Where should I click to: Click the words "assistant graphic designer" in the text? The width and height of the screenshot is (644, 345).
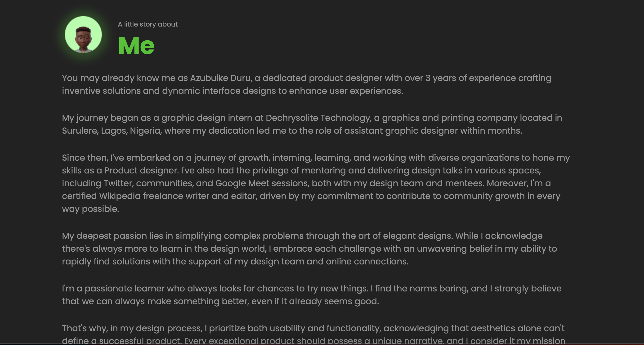coord(401,131)
